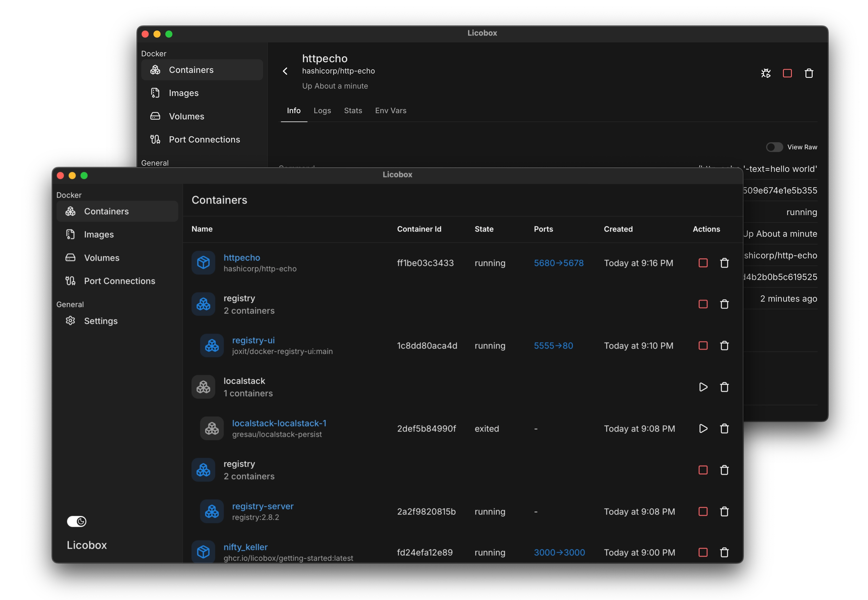Click the debug bug icon for httpecho
Viewport: 868px width, 600px height.
(766, 73)
